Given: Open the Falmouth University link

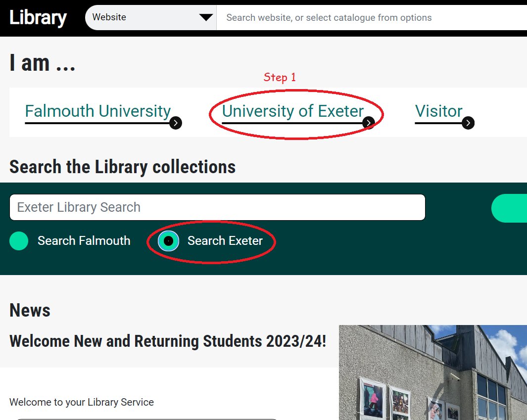Looking at the screenshot, I should point(98,111).
